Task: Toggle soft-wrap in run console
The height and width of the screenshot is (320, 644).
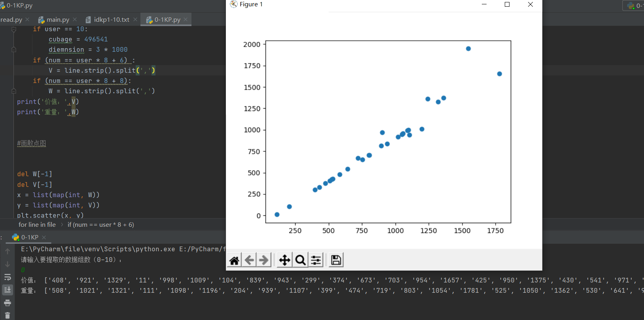Action: pyautogui.click(x=8, y=277)
